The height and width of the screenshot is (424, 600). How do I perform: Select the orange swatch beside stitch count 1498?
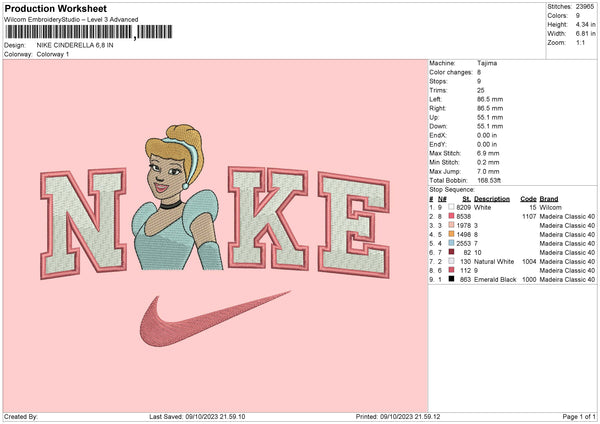(452, 234)
